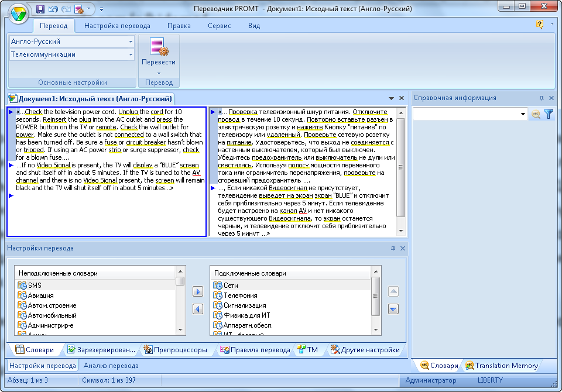The image size is (562, 392).
Task: Click the translation pane scrollbar down arrow
Action: tap(400, 231)
